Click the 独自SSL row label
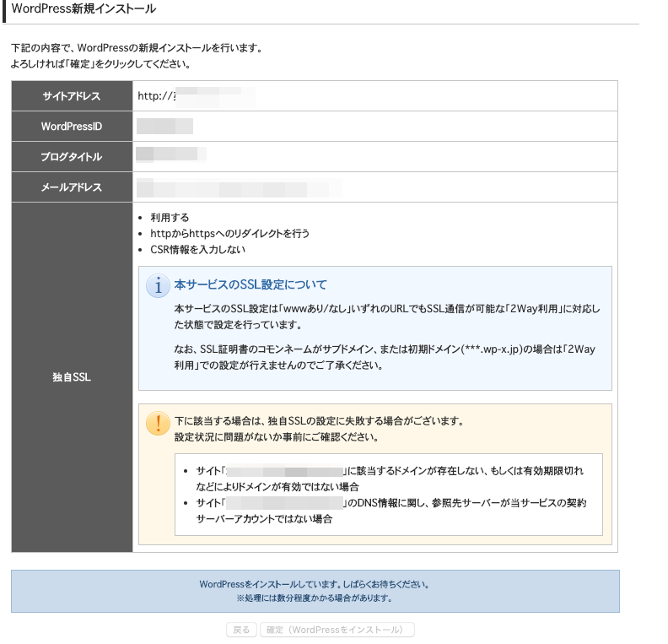This screenshot has height=644, width=668. click(72, 377)
